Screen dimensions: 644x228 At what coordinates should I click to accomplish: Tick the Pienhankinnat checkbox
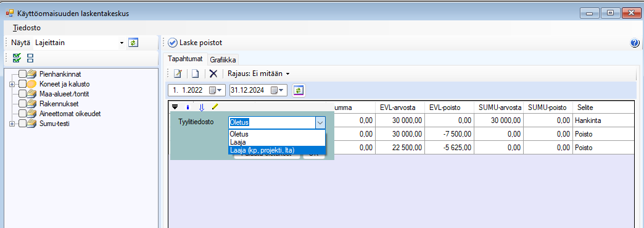click(x=23, y=74)
